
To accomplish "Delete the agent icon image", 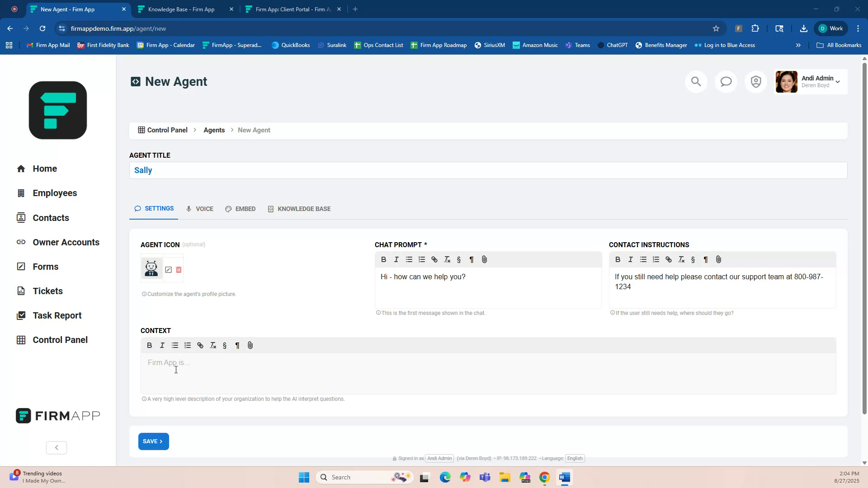I will [179, 270].
